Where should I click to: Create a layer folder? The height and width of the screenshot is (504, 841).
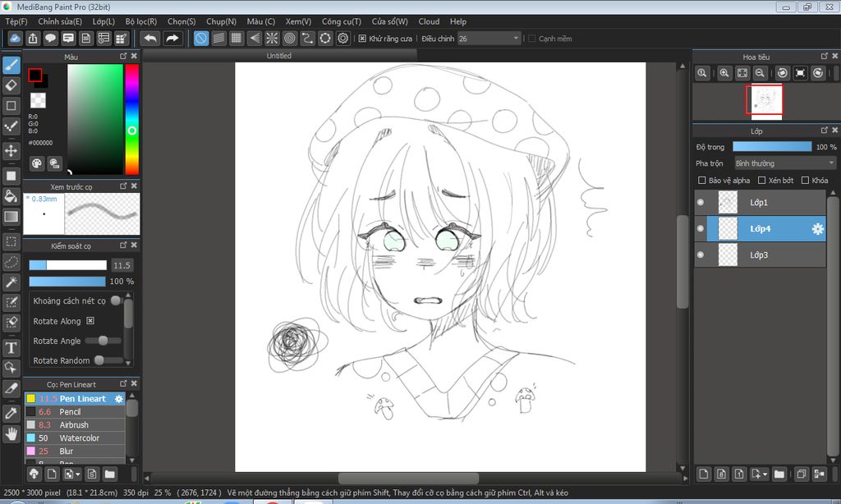779,474
